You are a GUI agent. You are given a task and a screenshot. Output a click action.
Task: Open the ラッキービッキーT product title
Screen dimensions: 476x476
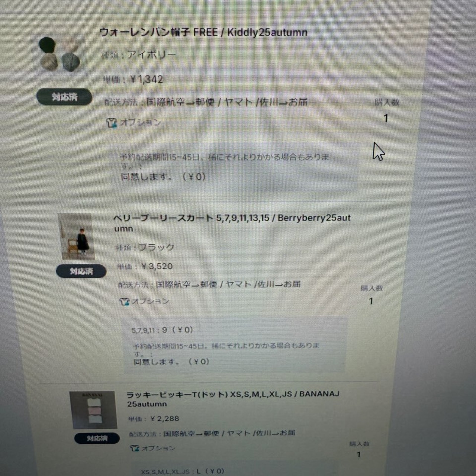coord(233,399)
